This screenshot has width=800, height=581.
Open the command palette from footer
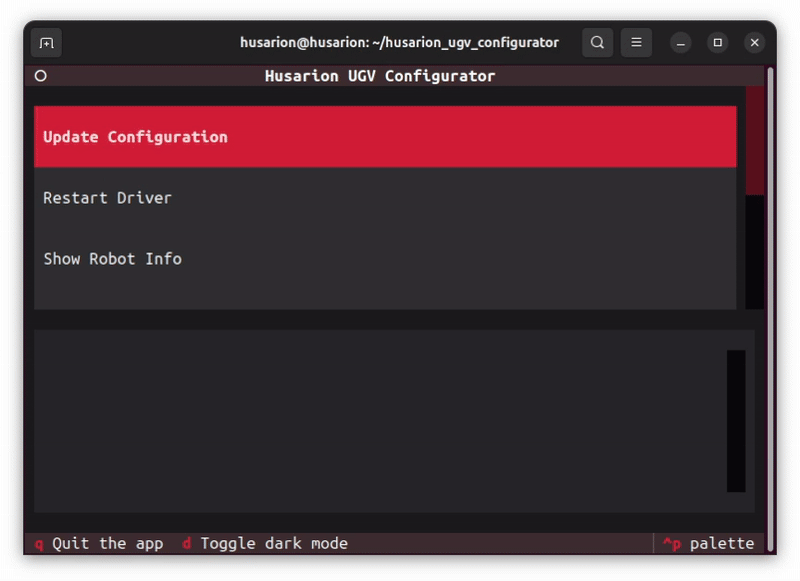[708, 543]
